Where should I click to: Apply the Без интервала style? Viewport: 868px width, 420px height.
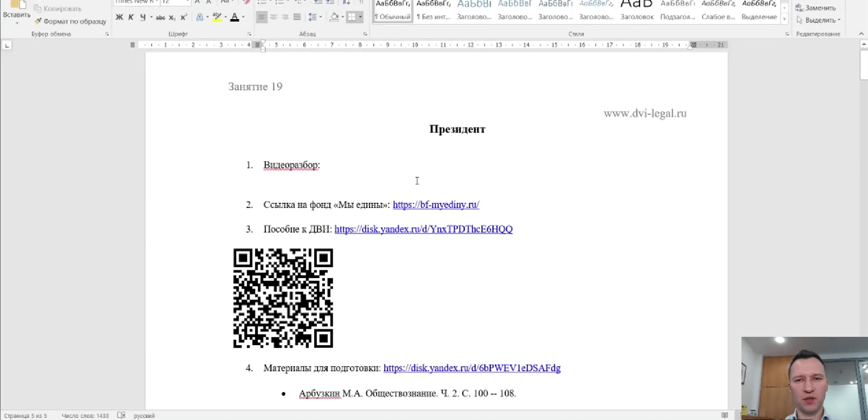(433, 11)
